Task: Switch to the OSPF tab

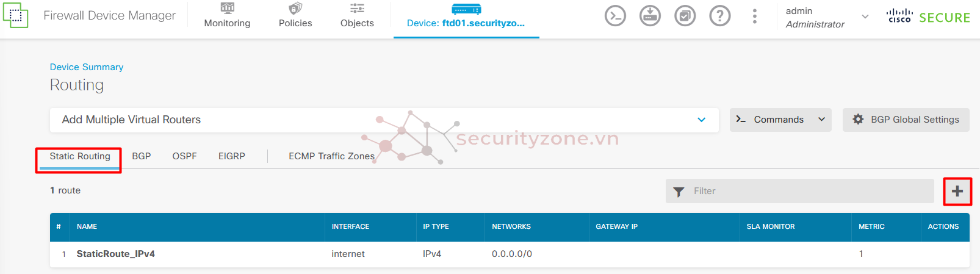Action: (x=184, y=156)
